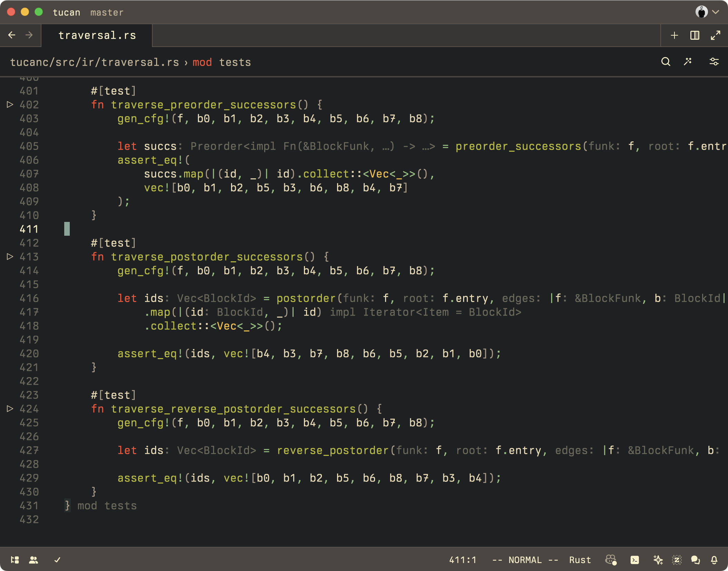728x571 pixels.
Task: Open the AI assistant sparkle icon
Action: [658, 560]
